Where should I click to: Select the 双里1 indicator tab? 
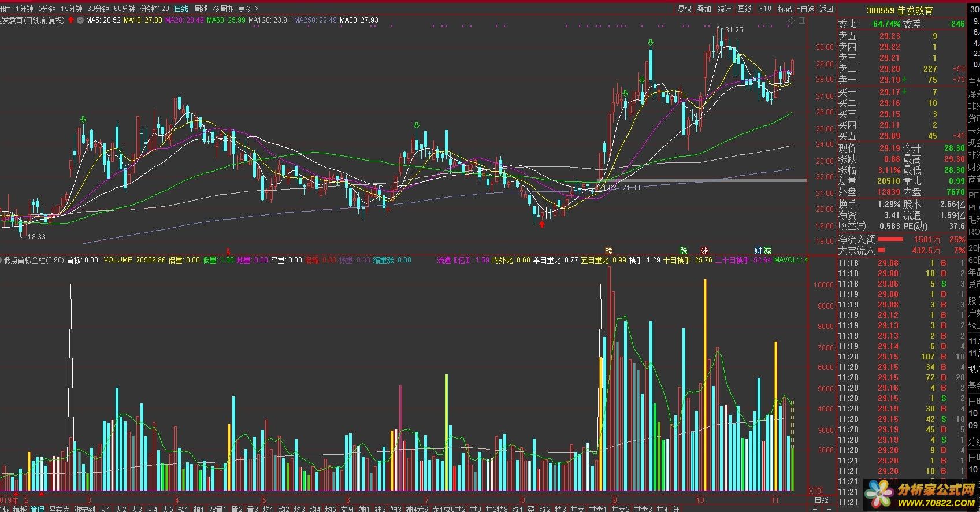217,509
